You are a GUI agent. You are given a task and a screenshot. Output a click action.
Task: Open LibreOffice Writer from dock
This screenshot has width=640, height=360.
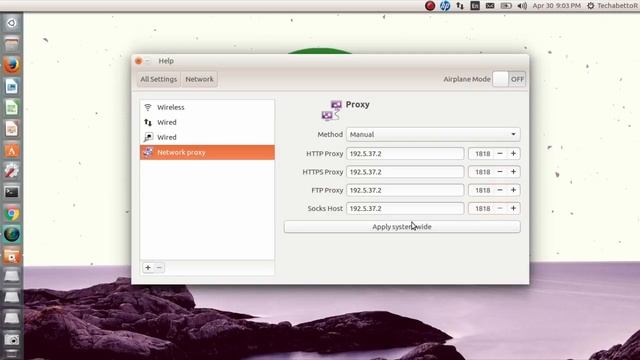click(11, 87)
